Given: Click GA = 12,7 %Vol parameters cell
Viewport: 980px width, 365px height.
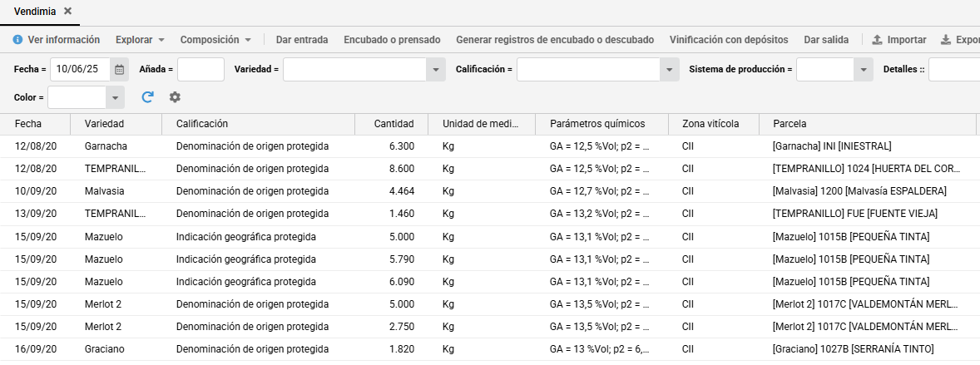Looking at the screenshot, I should (x=601, y=191).
